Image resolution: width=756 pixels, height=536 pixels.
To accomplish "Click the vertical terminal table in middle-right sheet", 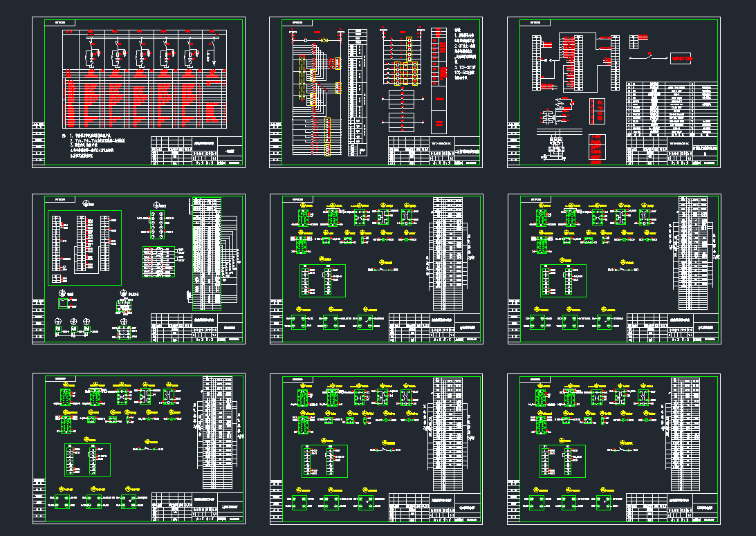I will [x=693, y=252].
